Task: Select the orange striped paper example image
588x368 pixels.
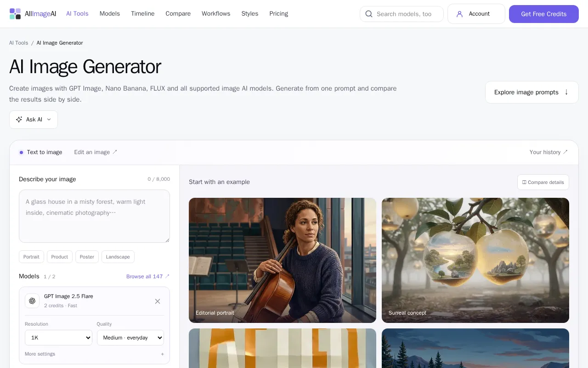Action: click(x=283, y=348)
